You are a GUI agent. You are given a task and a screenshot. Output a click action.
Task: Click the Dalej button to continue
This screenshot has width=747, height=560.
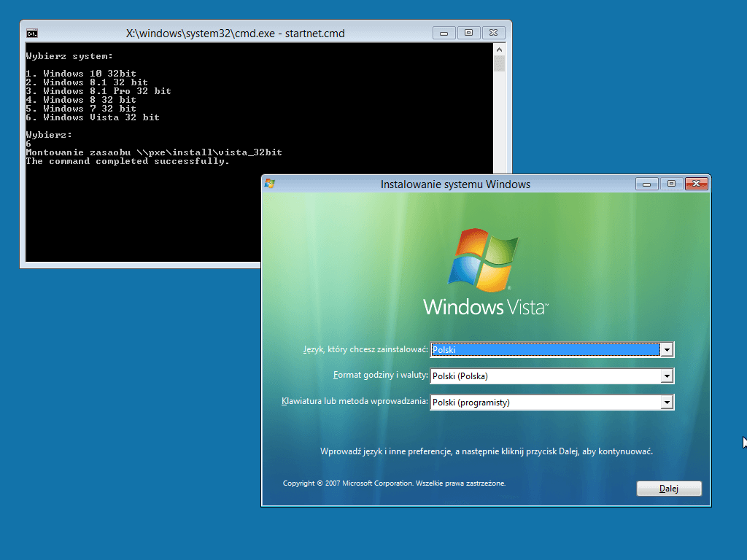[669, 489]
